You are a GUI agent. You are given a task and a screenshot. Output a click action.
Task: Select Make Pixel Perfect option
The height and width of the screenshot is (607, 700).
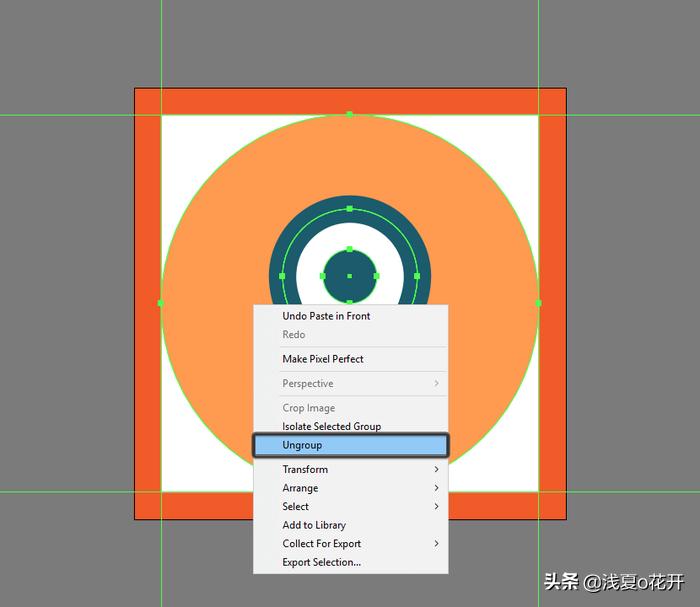pyautogui.click(x=323, y=359)
